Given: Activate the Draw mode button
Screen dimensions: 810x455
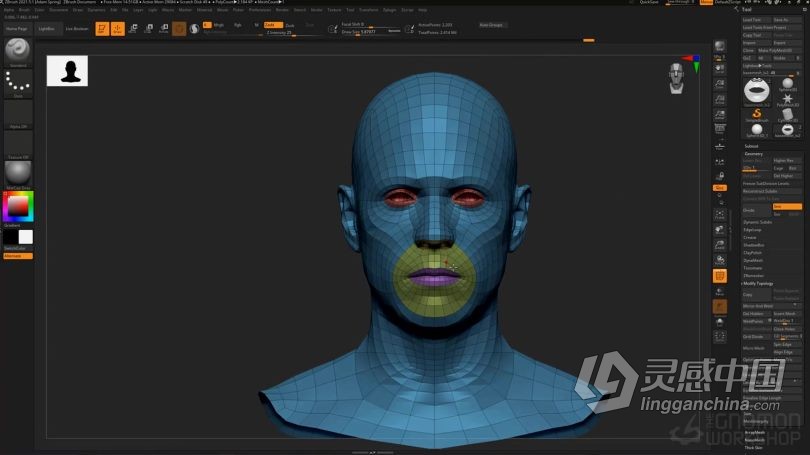Looking at the screenshot, I should (118, 29).
